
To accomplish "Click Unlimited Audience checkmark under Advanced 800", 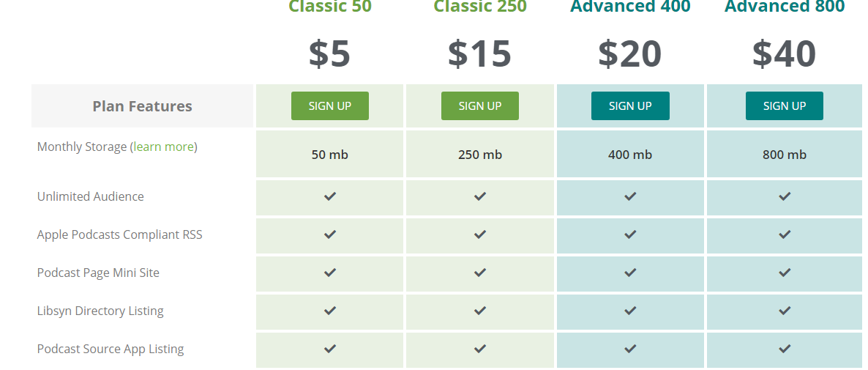I will point(785,196).
